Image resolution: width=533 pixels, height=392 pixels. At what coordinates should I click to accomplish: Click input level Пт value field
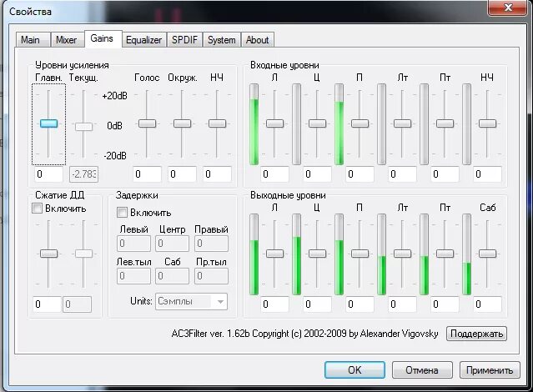click(x=445, y=174)
